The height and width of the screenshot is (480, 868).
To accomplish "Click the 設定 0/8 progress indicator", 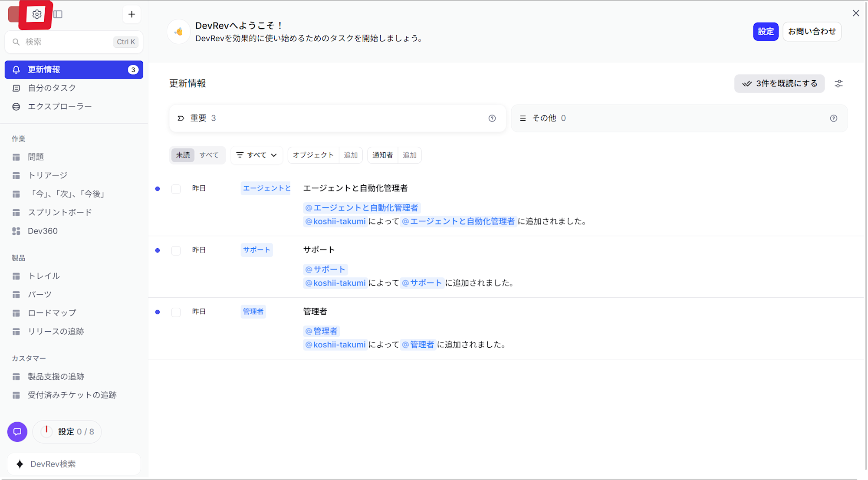I will (x=67, y=431).
